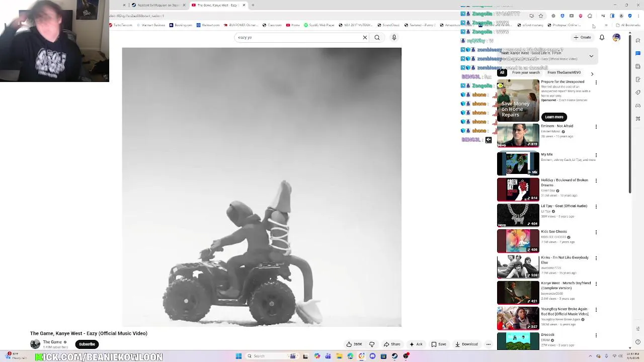Open File Explorer from the taskbar
644x362 pixels.
point(339,356)
